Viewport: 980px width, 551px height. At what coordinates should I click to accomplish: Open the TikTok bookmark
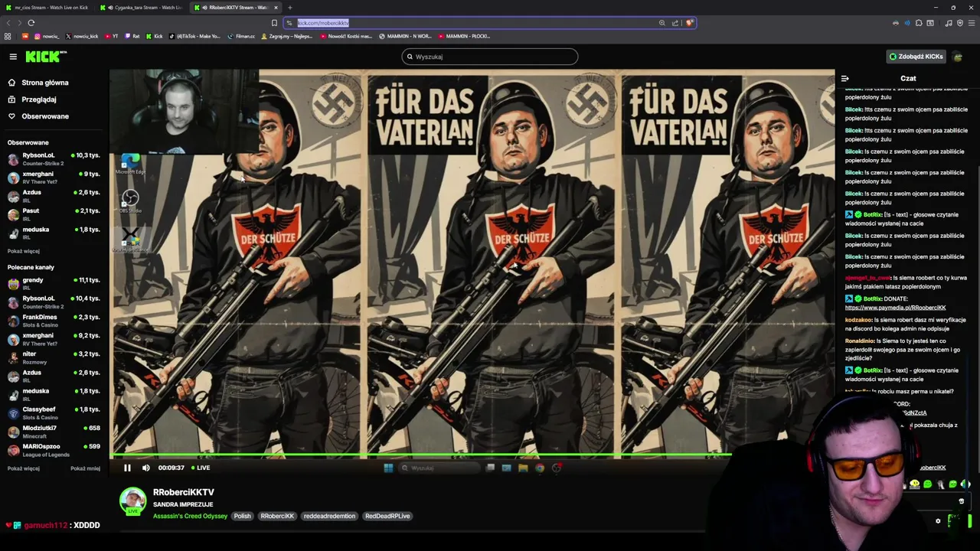194,36
